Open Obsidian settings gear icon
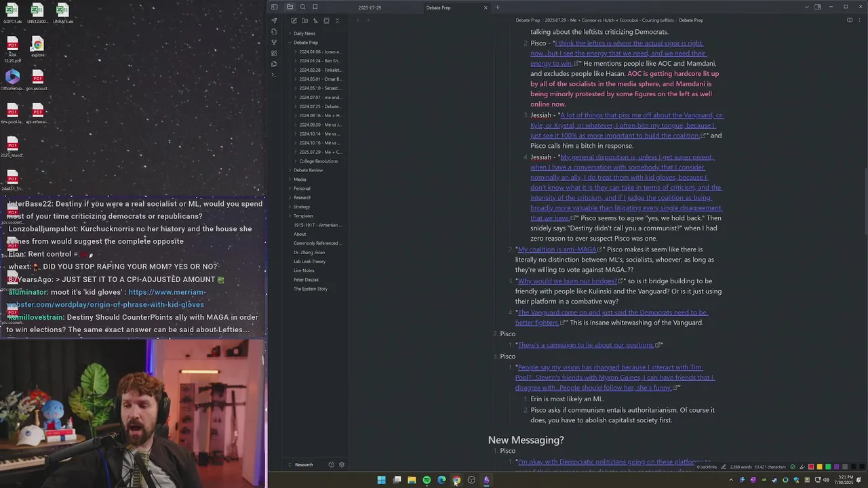Screen dimensions: 868x488 pos(342,465)
